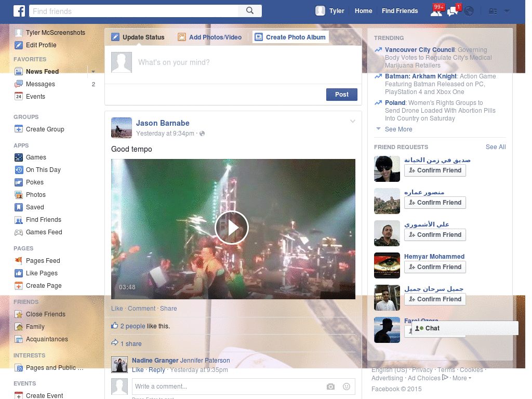Click the Post button
Viewport: 532px width, 399px height.
(x=342, y=95)
